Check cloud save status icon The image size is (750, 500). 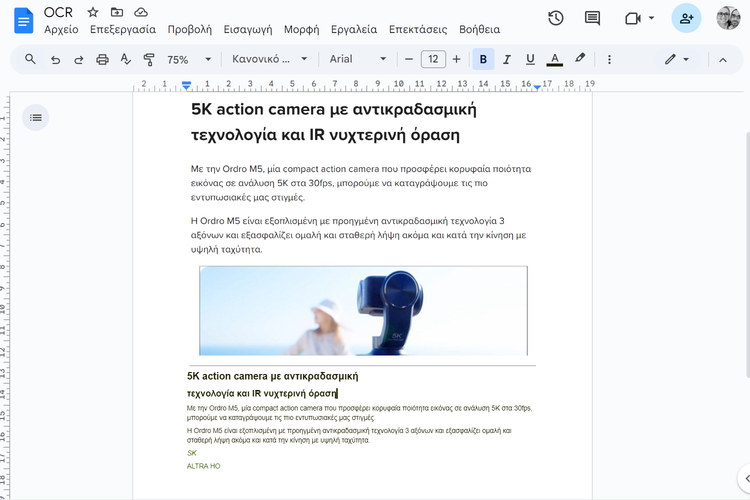point(141,12)
